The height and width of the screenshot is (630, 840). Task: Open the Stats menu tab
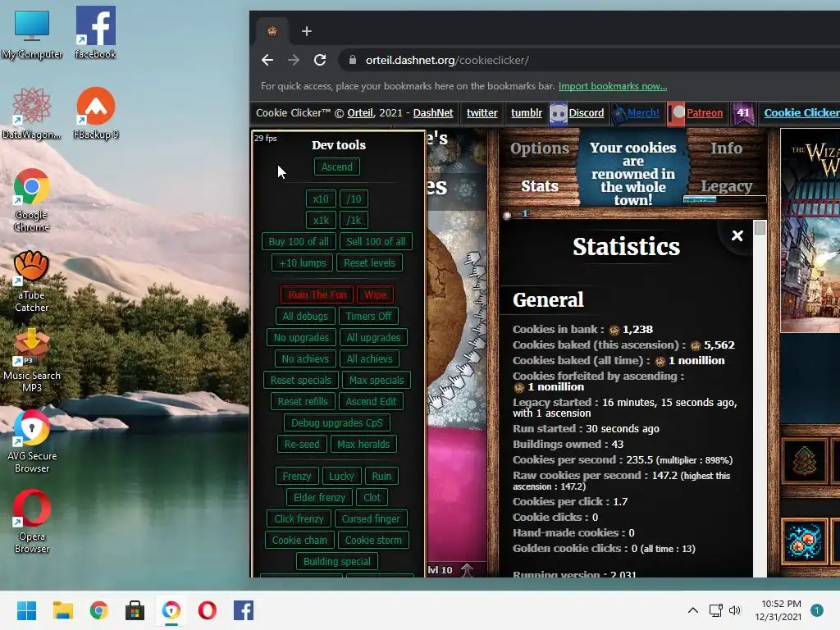[x=539, y=186]
